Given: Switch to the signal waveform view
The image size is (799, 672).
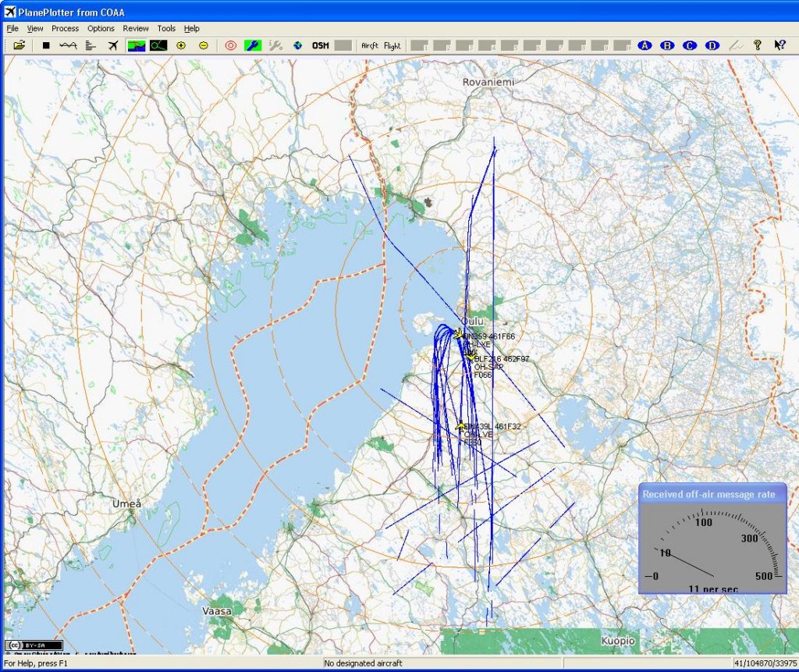Looking at the screenshot, I should 68,45.
